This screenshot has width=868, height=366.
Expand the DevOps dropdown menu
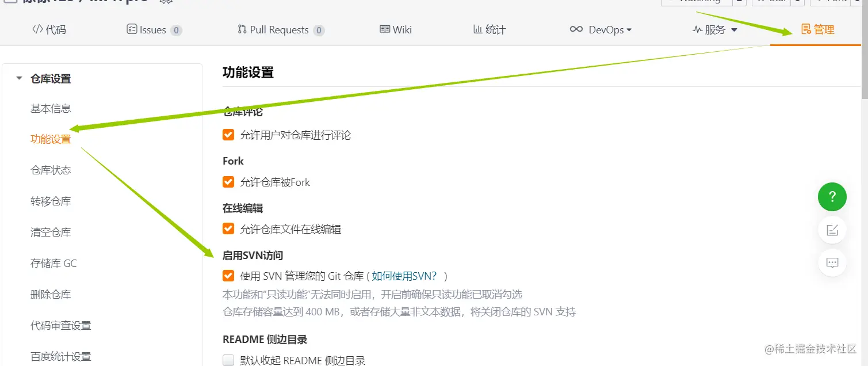coord(601,30)
